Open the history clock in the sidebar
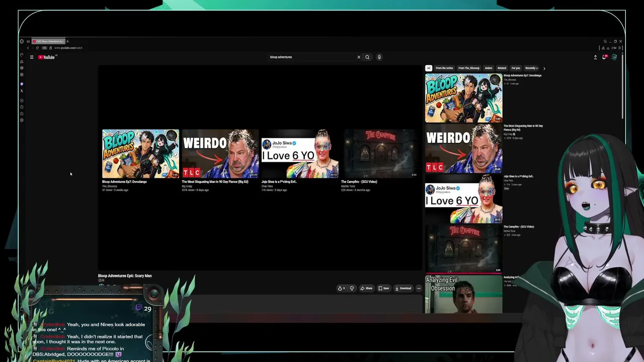Image resolution: width=644 pixels, height=362 pixels. point(22,107)
